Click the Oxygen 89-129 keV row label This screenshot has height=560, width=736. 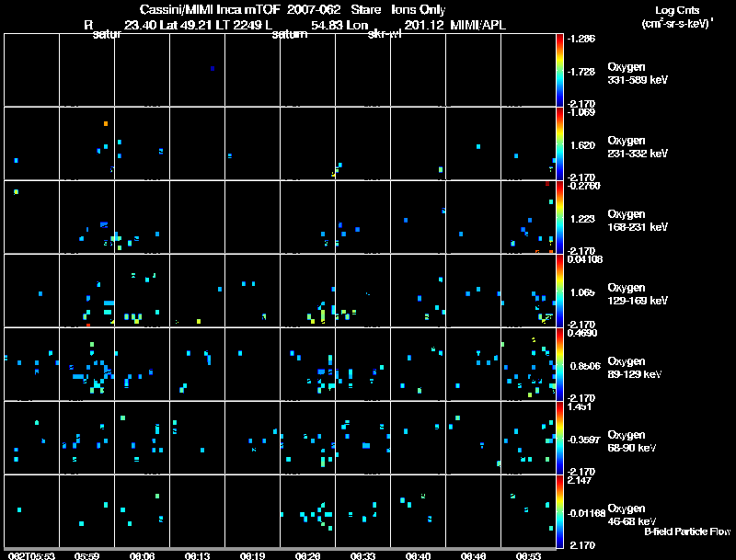tap(635, 367)
